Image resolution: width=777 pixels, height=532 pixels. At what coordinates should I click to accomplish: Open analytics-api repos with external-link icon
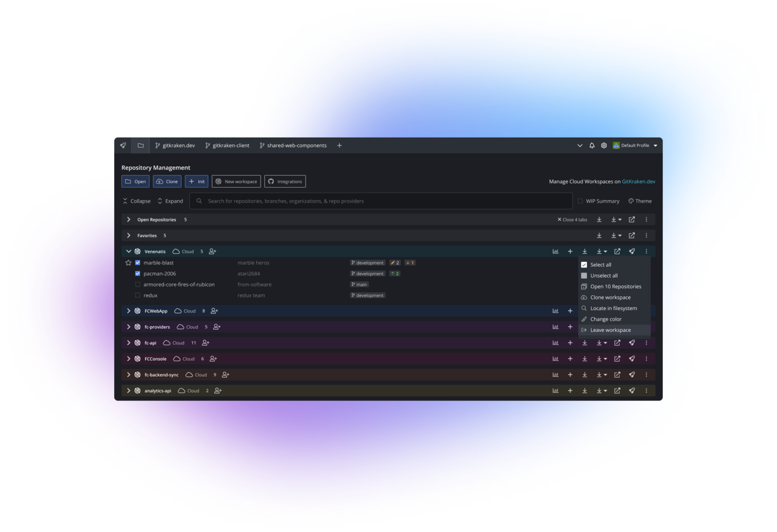tap(617, 391)
